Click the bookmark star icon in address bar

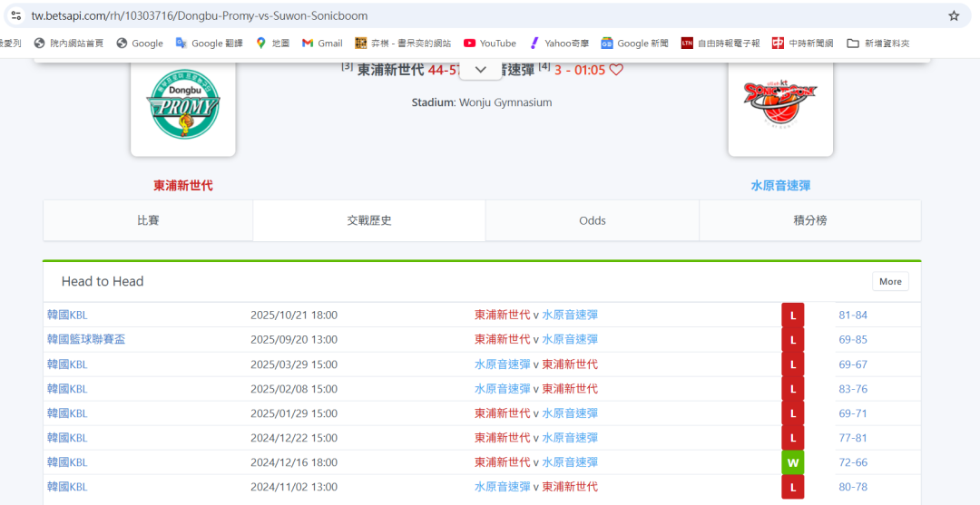pyautogui.click(x=954, y=15)
